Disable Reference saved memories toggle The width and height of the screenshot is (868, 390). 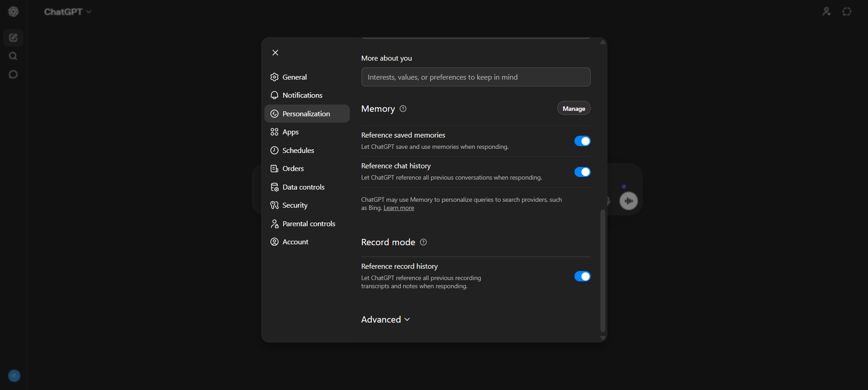click(582, 141)
